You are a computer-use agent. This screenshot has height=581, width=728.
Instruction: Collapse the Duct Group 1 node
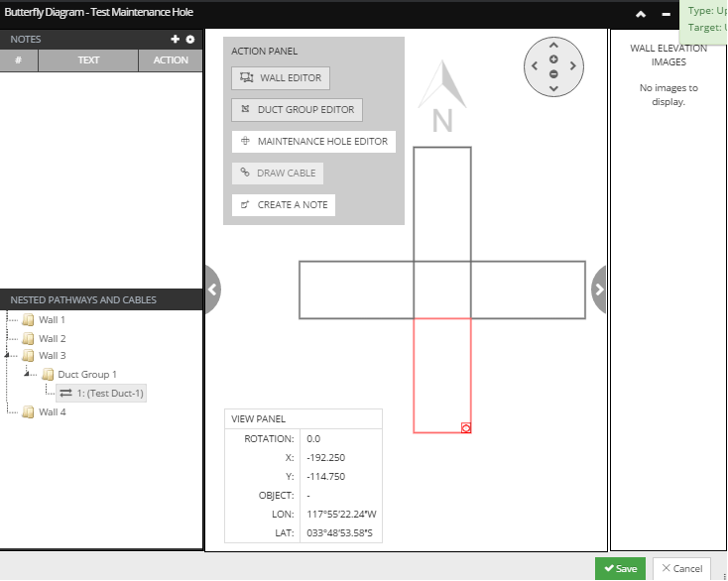[x=27, y=374]
